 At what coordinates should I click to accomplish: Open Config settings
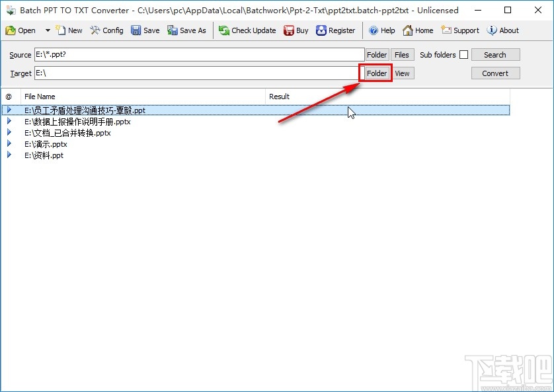pos(106,30)
